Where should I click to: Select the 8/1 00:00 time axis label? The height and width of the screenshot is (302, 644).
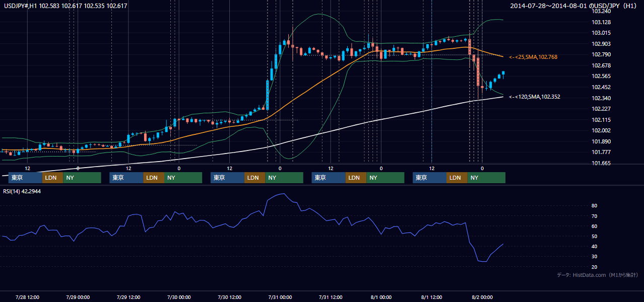[x=381, y=297]
